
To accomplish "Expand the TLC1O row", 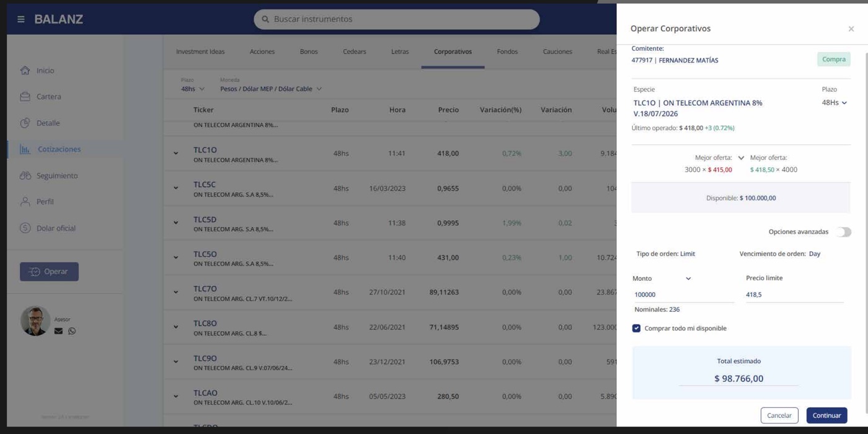I will 176,153.
